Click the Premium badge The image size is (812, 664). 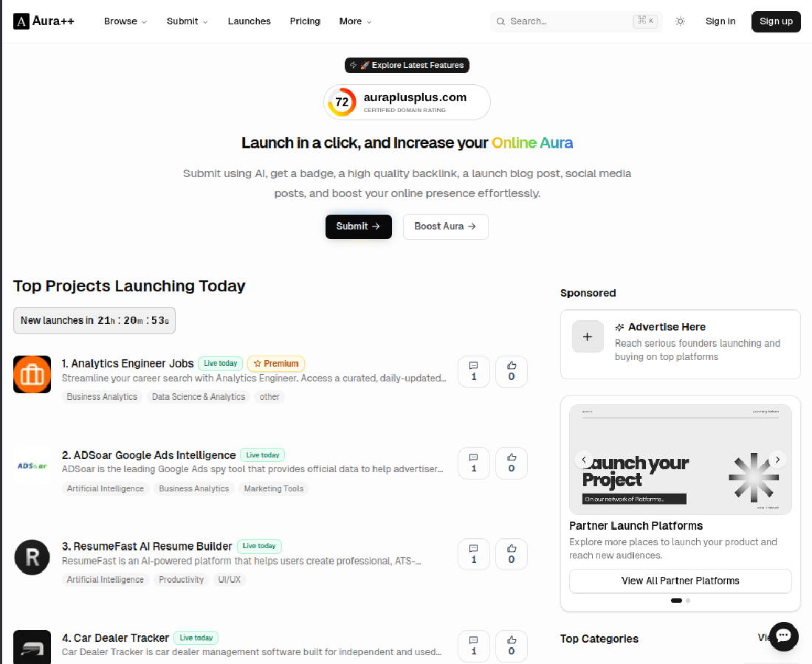coord(276,363)
